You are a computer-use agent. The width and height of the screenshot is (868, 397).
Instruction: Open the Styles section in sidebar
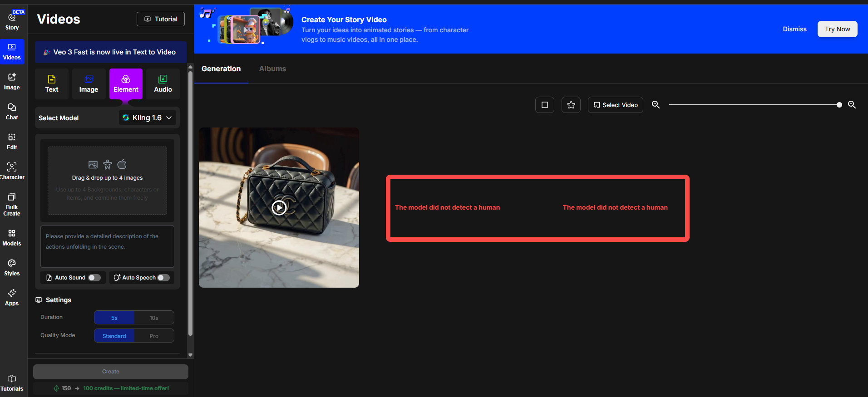[12, 268]
